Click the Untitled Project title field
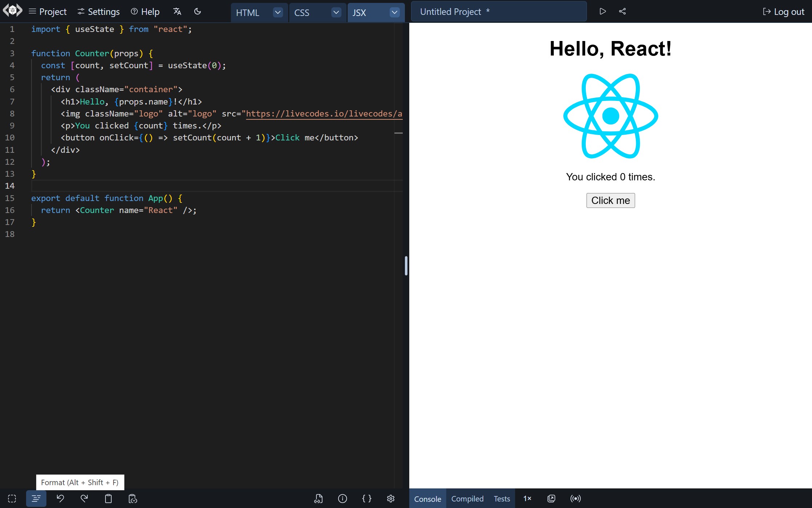The height and width of the screenshot is (508, 812). (498, 12)
